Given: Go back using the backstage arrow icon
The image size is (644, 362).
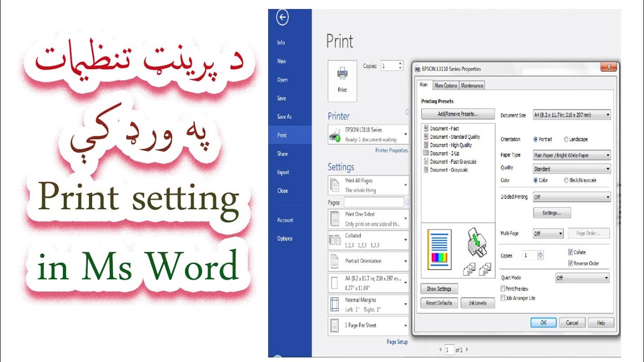Looking at the screenshot, I should pyautogui.click(x=282, y=18).
